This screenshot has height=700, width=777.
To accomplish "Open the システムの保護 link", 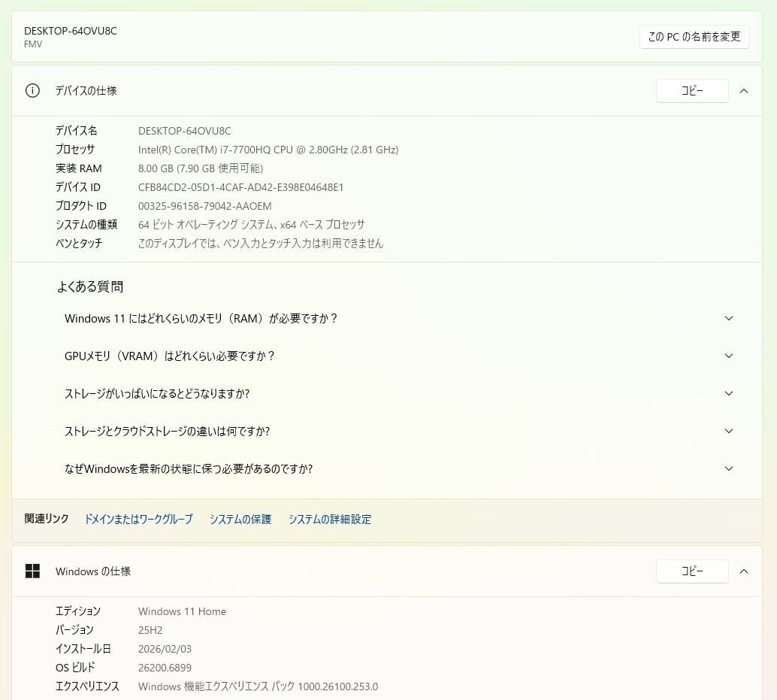I will [240, 520].
